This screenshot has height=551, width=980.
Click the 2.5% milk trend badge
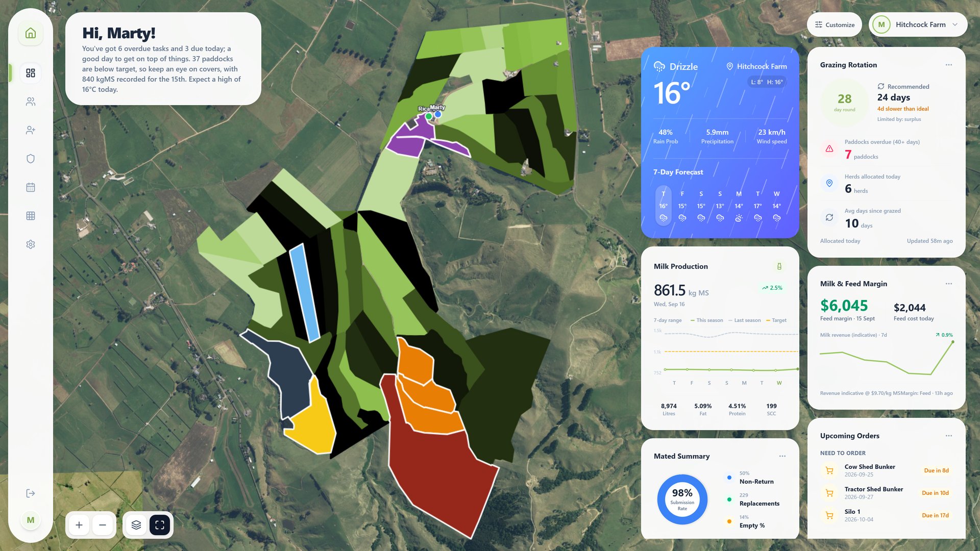click(772, 288)
